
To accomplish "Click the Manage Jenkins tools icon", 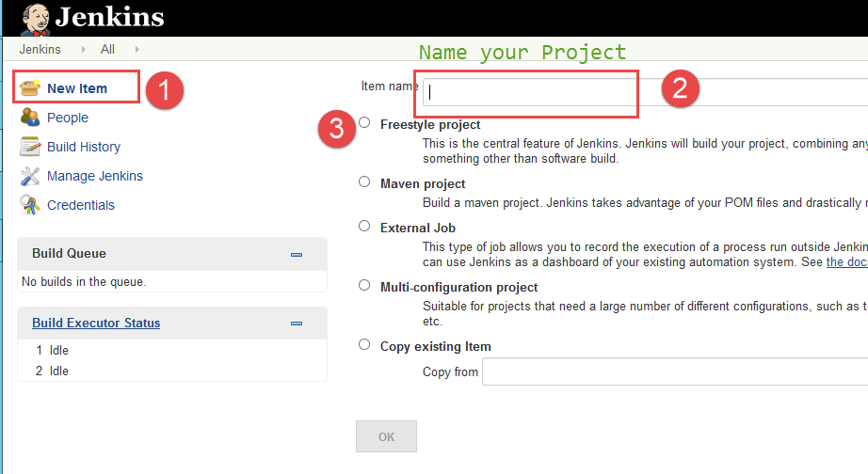I will click(x=30, y=176).
